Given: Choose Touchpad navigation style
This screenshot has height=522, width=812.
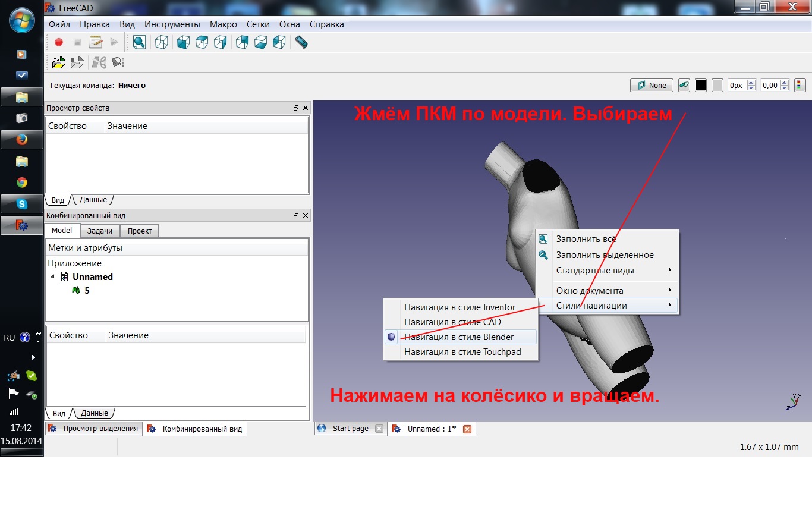Looking at the screenshot, I should click(462, 352).
